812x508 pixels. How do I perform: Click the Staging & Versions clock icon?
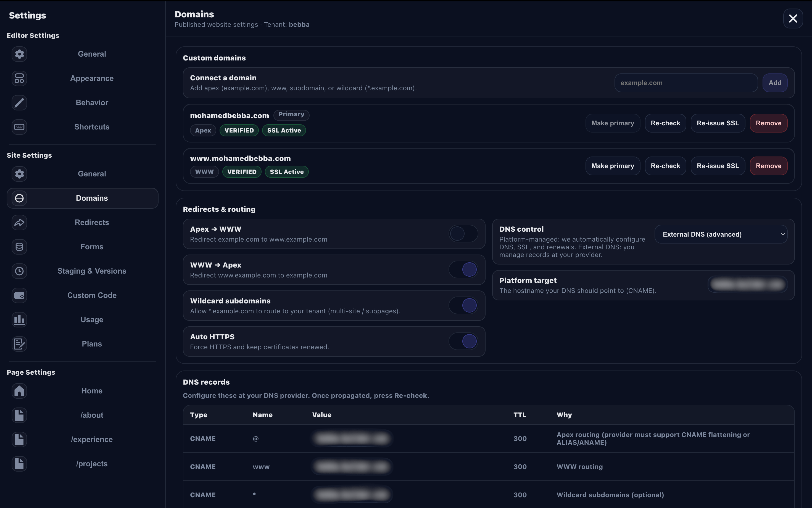19,271
